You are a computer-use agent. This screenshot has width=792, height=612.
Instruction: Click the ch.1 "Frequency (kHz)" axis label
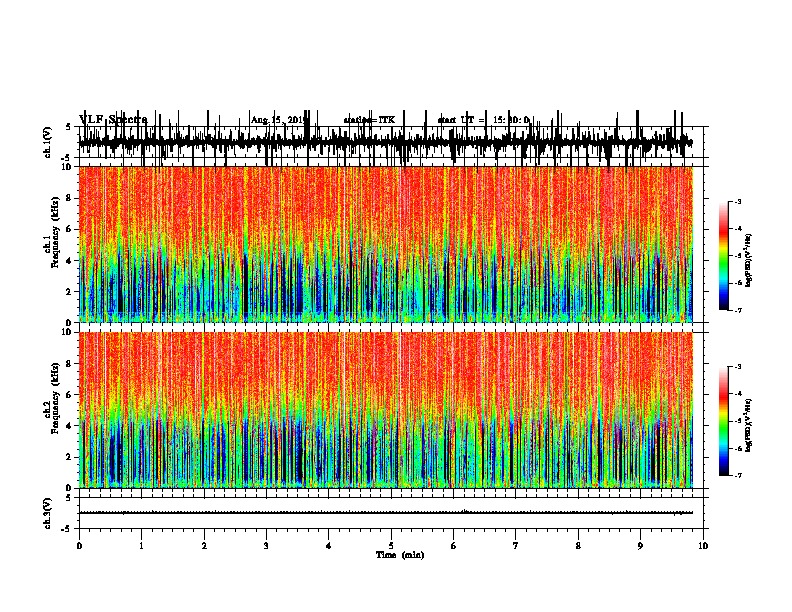pyautogui.click(x=55, y=232)
